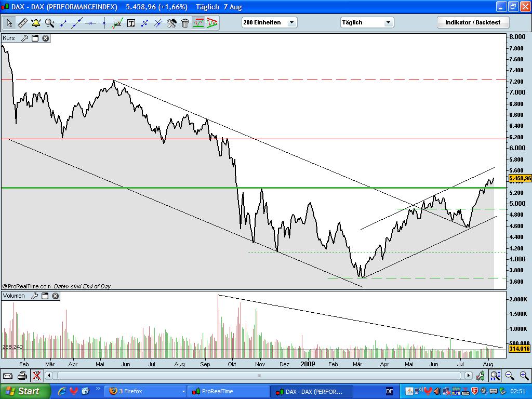Select the horizontal line tool
The width and height of the screenshot is (532, 399).
(x=90, y=23)
